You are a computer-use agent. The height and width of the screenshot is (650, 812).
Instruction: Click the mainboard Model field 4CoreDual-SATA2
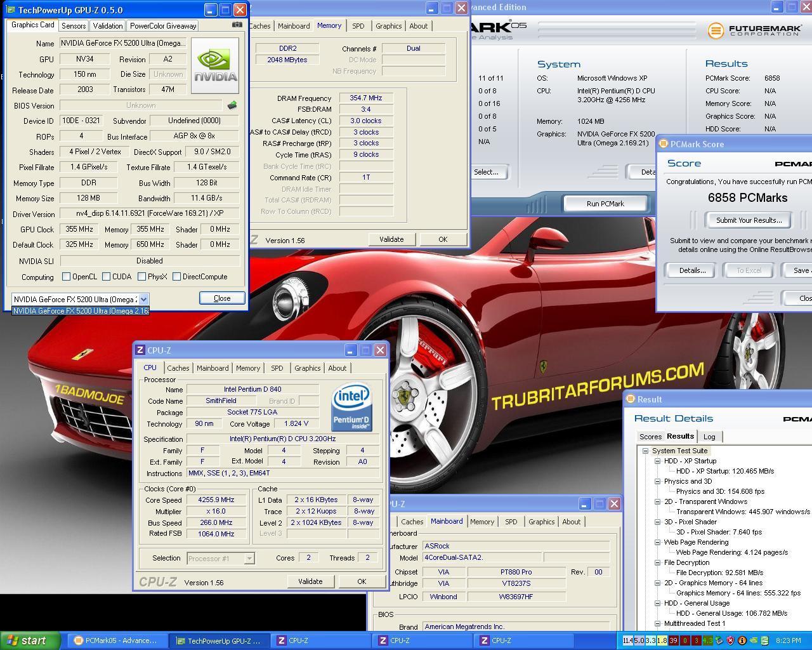point(481,557)
